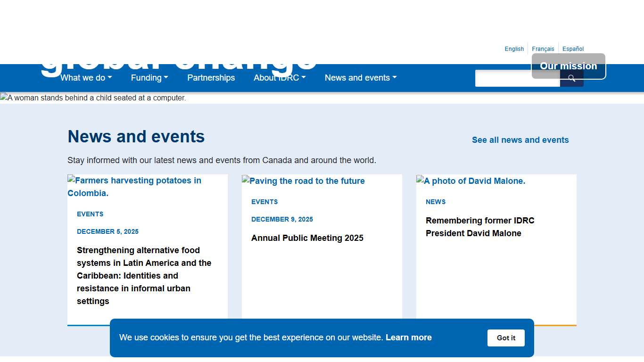Expand the "News and events" navigation dropdown

pyautogui.click(x=360, y=78)
